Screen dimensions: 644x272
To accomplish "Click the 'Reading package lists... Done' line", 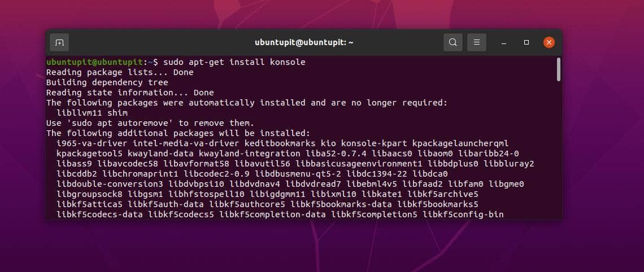I will (120, 72).
